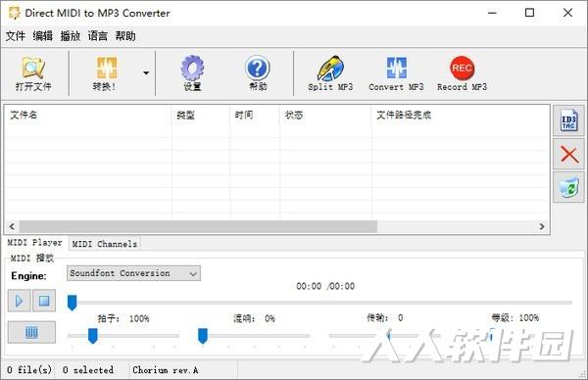588x380 pixels.
Task: Click the Play button in MIDI player
Action: pyautogui.click(x=20, y=301)
